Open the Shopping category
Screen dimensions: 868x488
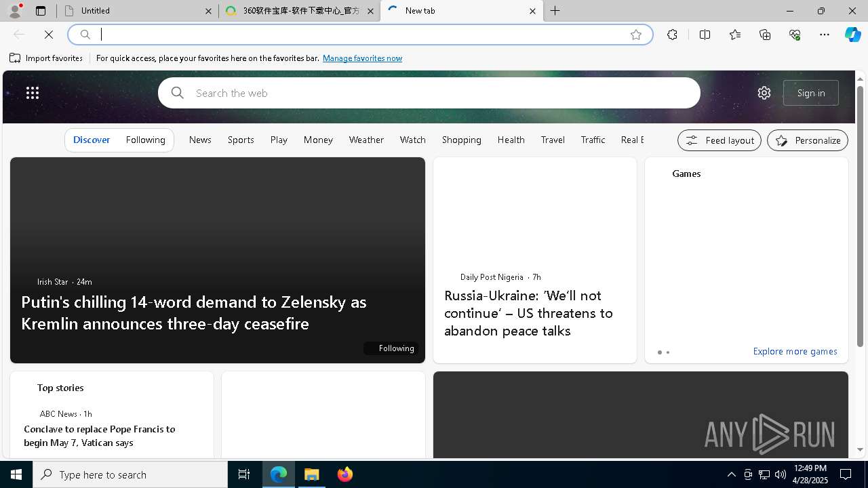point(461,140)
